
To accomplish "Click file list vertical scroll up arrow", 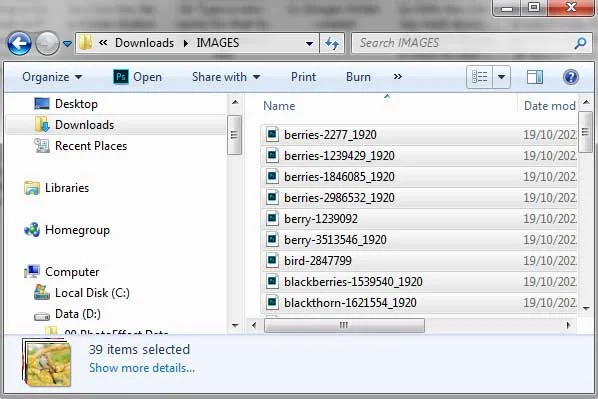I will (x=586, y=102).
